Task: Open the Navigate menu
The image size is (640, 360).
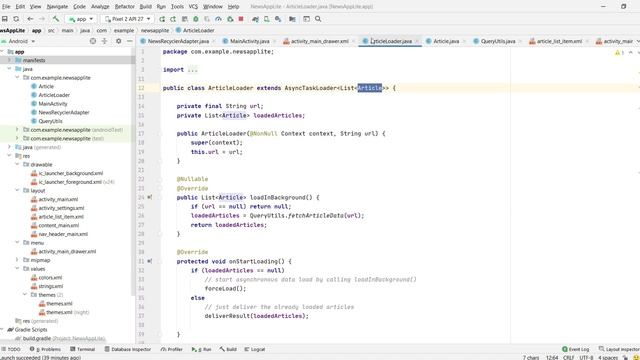Action: click(x=57, y=7)
